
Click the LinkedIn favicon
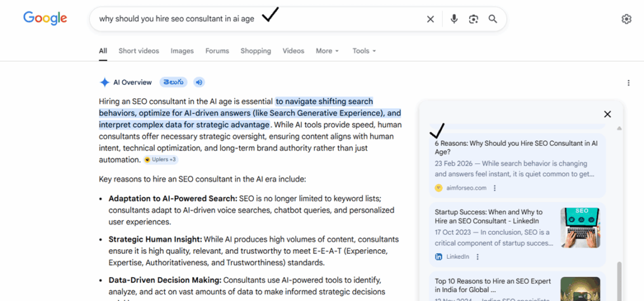[x=438, y=256]
